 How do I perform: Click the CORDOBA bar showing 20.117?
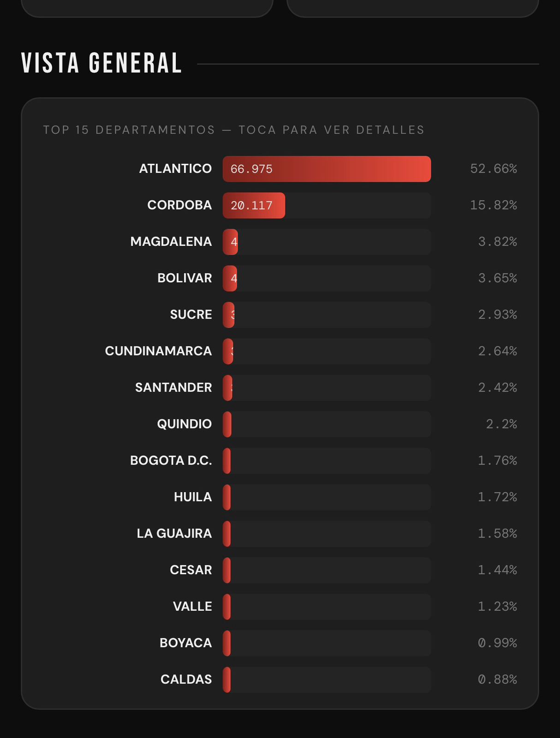coord(254,205)
